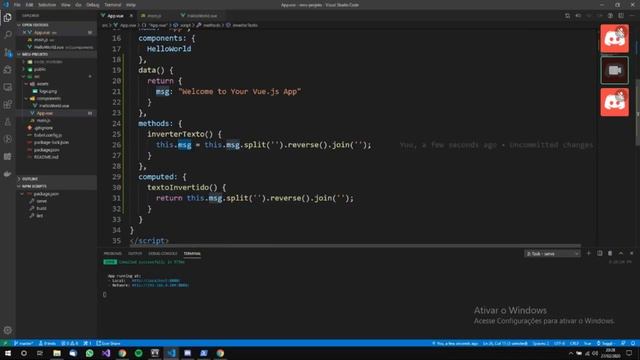Open the Explorer view in activity bar

point(8,18)
